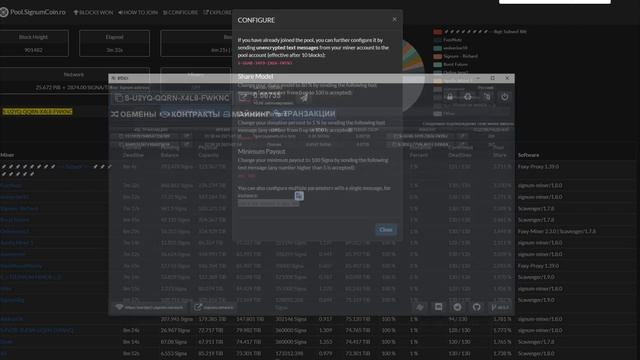Maximize the wallet window
This screenshot has height=360, width=640.
pyautogui.click(x=493, y=78)
